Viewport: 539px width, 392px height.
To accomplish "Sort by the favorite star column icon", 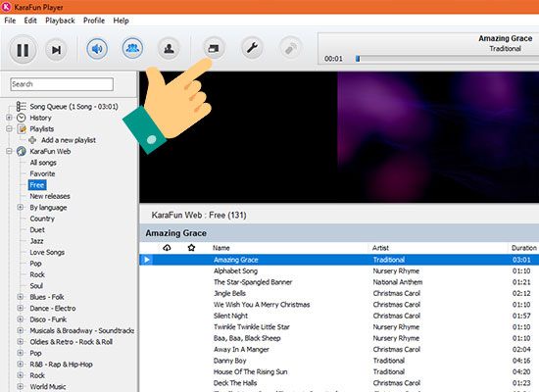I will (191, 248).
